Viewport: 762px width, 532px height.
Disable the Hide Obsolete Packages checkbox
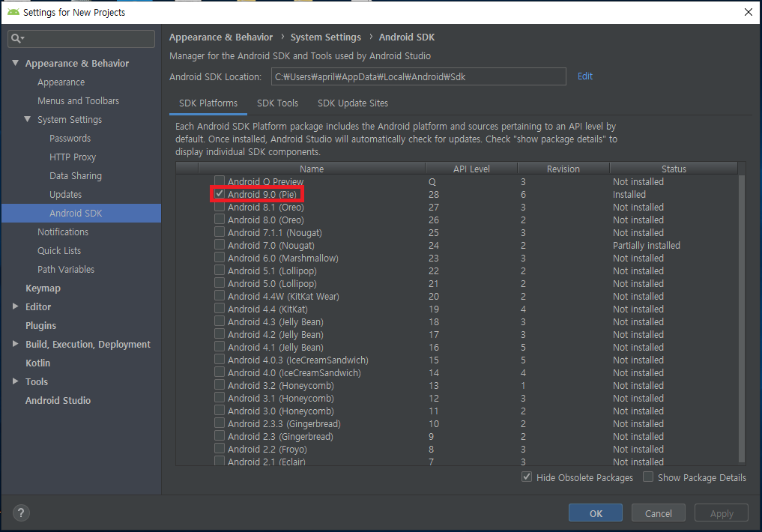pos(526,477)
